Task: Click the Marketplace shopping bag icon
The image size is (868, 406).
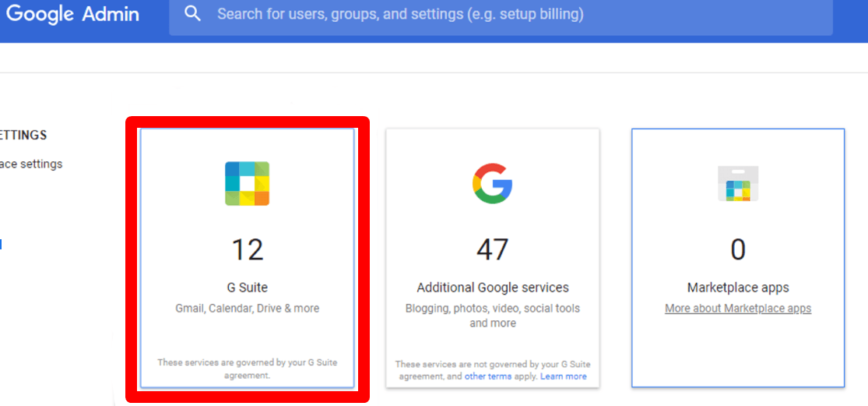Action: [x=738, y=183]
